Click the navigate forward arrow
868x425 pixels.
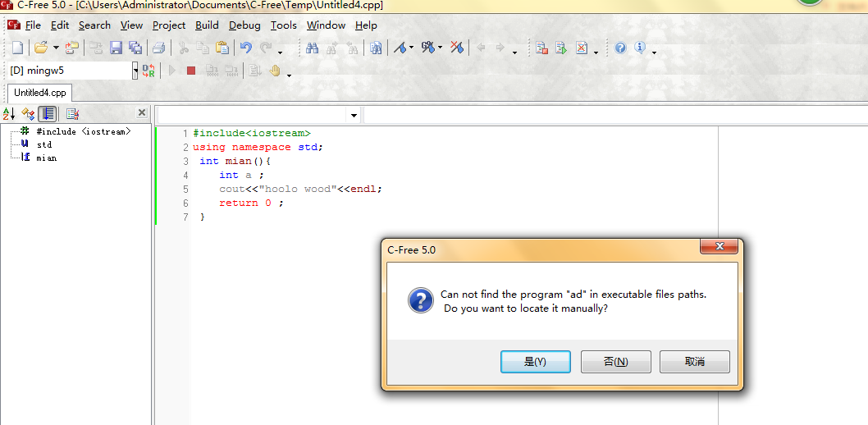pyautogui.click(x=500, y=48)
